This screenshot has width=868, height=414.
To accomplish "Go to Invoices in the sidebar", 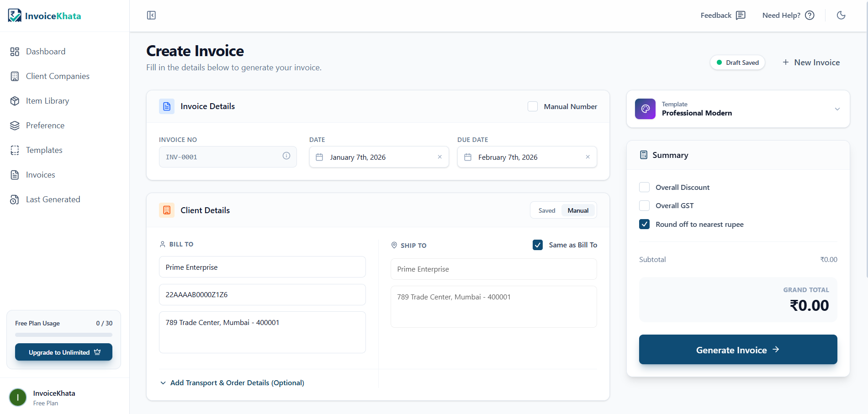I will click(40, 175).
